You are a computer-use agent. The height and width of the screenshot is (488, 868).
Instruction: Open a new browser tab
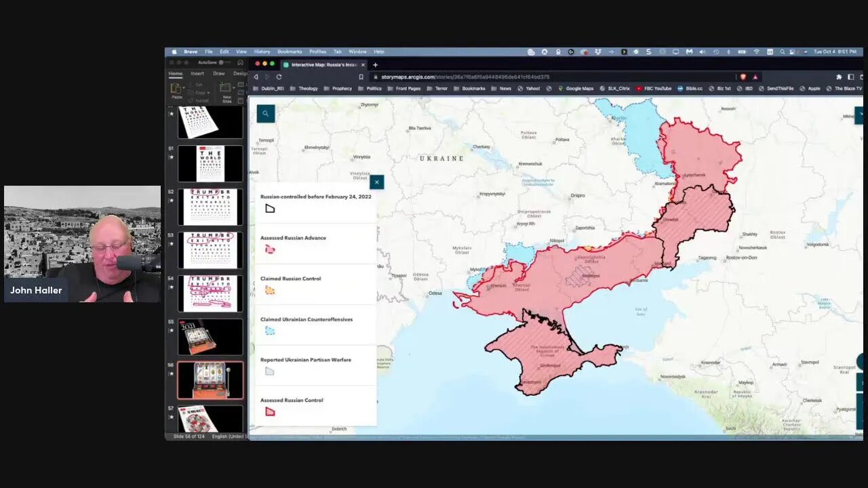(375, 64)
